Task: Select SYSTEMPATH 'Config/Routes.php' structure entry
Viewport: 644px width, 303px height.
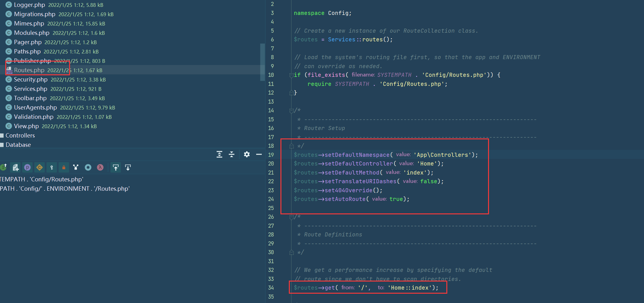Action: [x=42, y=179]
